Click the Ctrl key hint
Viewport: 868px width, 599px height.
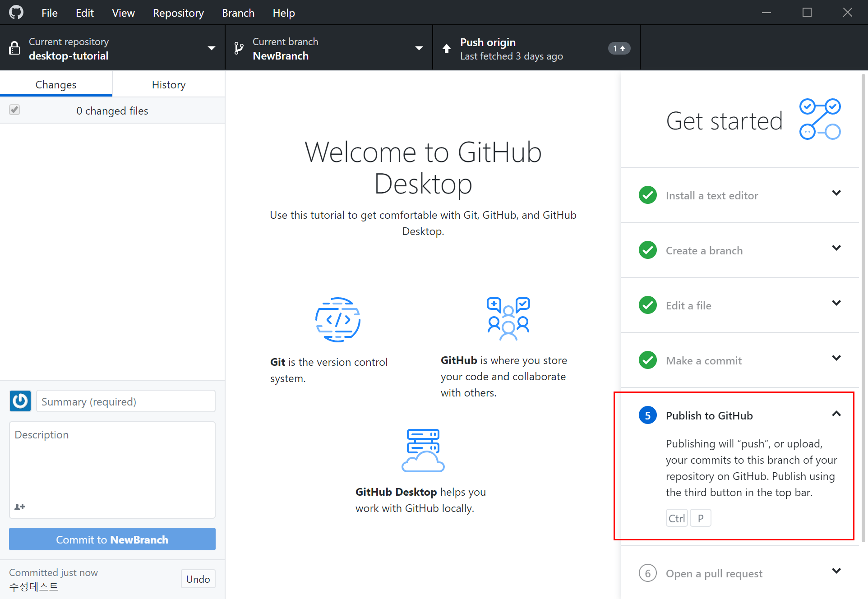pyautogui.click(x=677, y=518)
